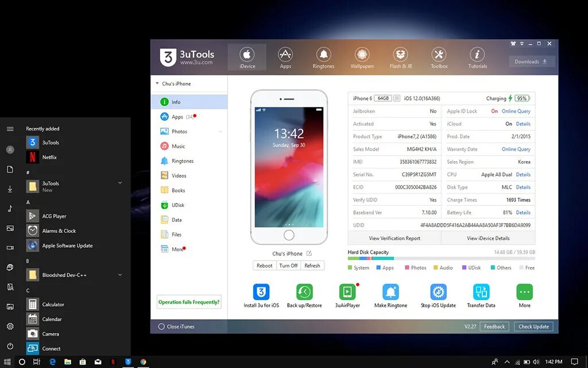This screenshot has height=368, width=588.
Task: Click Operation Fails Frequently? button
Action: click(x=188, y=302)
